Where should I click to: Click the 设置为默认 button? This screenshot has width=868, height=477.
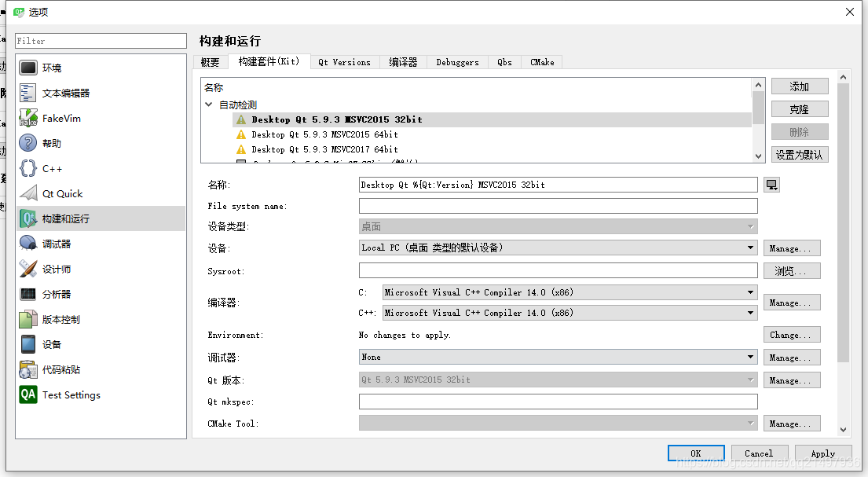click(800, 155)
